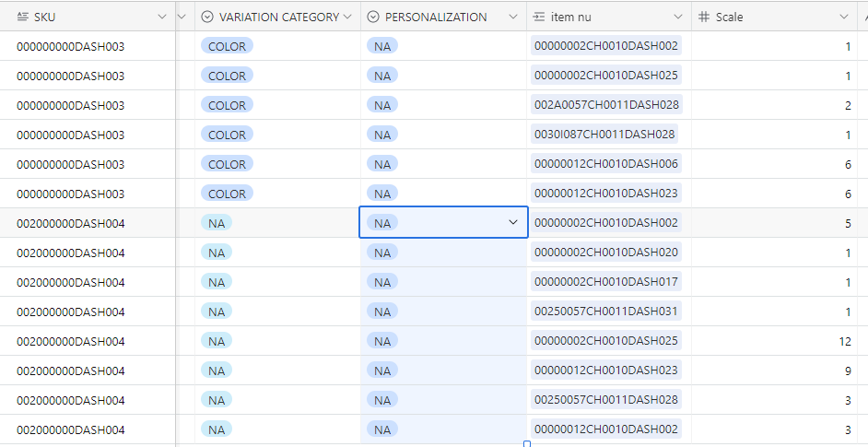Select the VARIATION CATEGORY column header

(277, 17)
